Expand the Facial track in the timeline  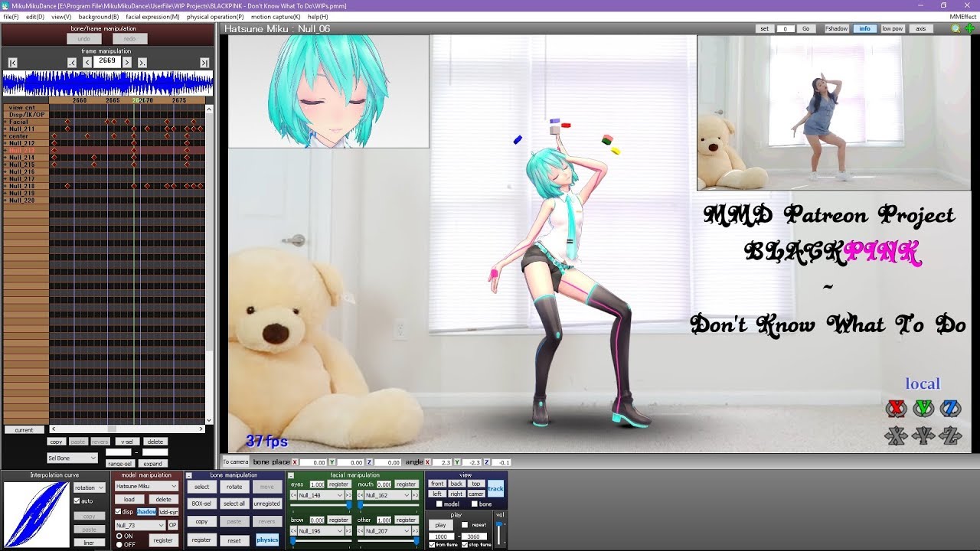coord(5,122)
